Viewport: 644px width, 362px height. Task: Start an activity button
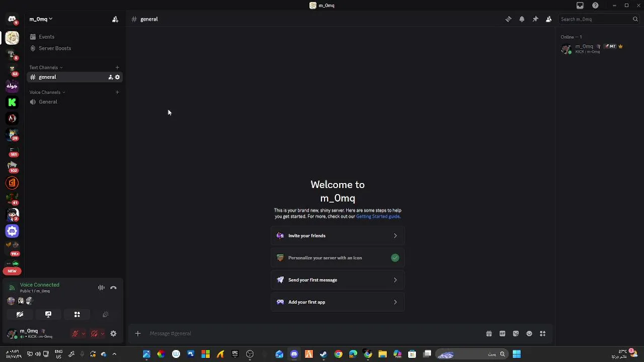[x=77, y=314]
